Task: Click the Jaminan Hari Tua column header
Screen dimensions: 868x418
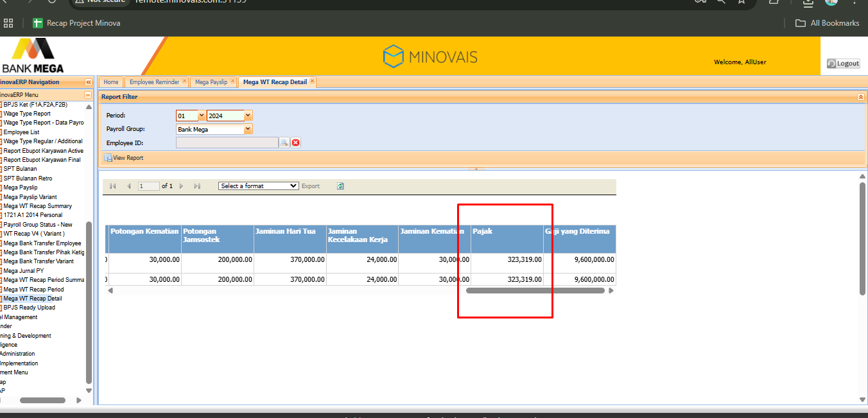Action: tap(290, 239)
